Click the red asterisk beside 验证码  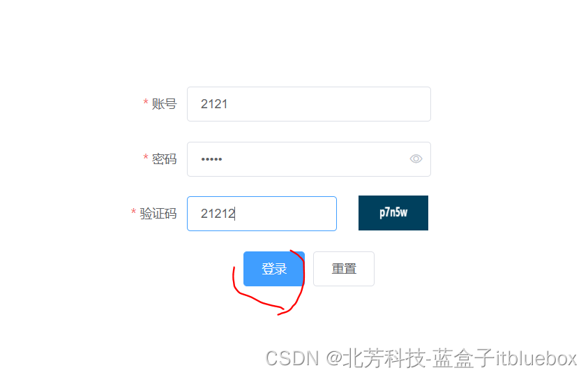coord(133,212)
